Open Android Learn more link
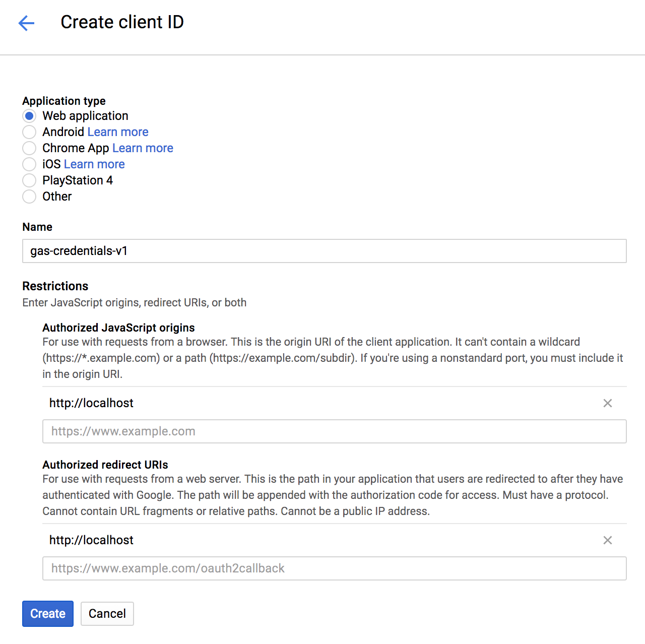Screen dimensions: 645x644 118,132
